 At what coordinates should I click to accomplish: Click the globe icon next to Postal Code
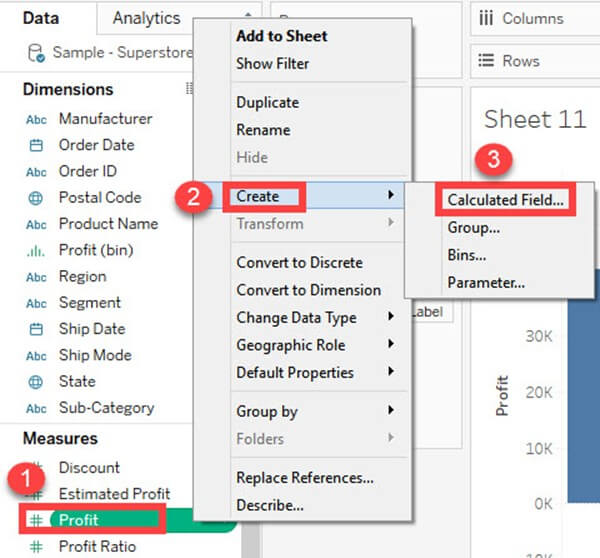[36, 198]
